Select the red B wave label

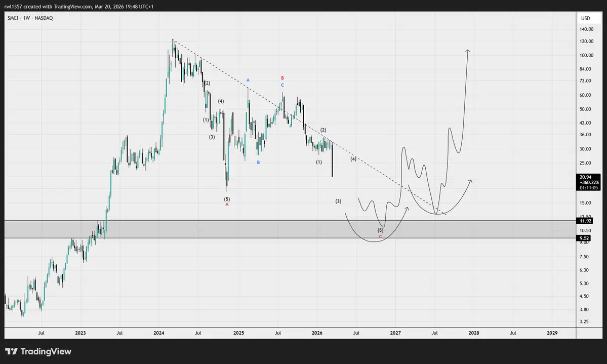pos(282,78)
